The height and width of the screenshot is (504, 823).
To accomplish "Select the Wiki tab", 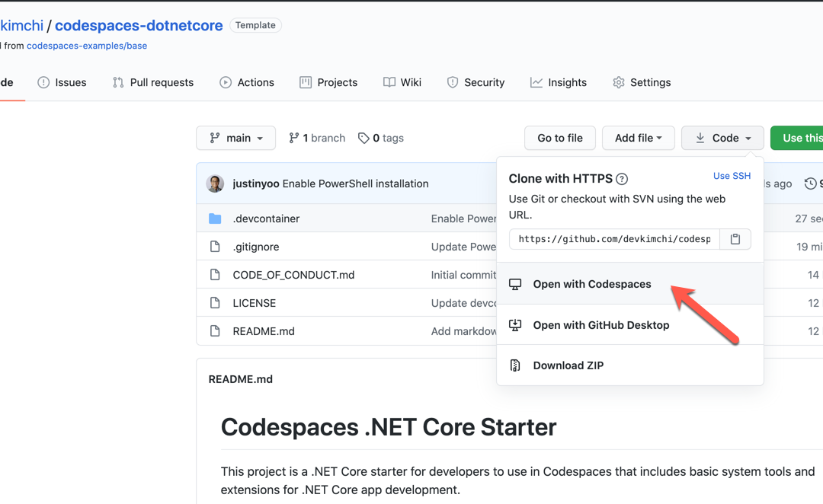I will 402,82.
